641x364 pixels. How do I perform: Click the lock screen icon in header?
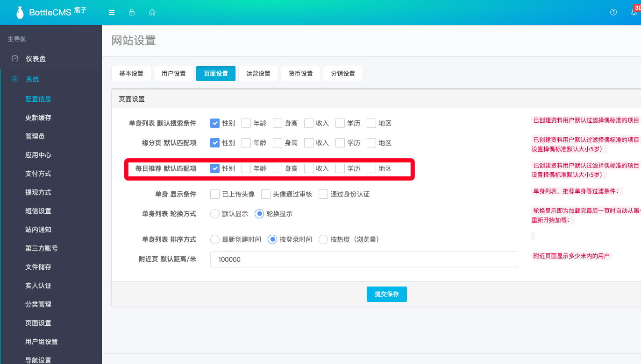[x=132, y=13]
